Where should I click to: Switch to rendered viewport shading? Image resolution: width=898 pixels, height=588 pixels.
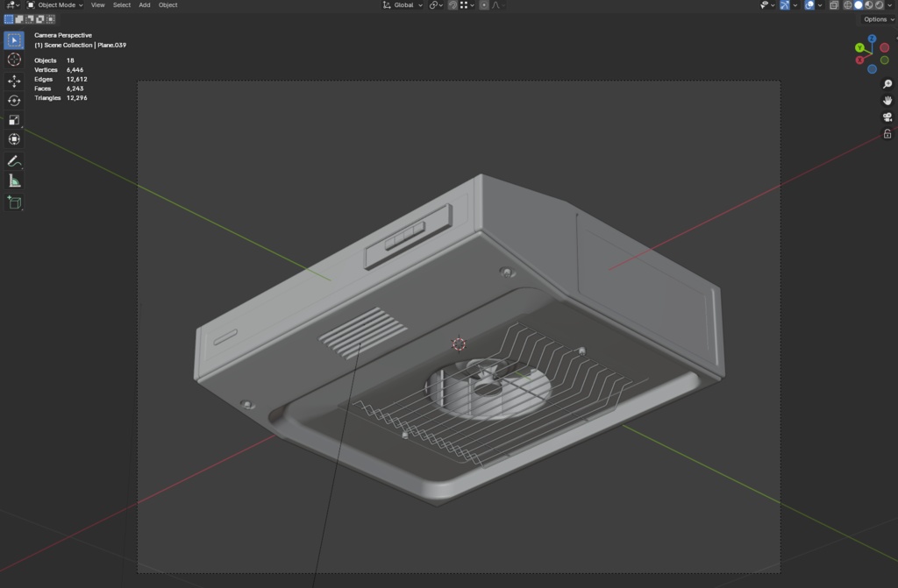click(879, 5)
